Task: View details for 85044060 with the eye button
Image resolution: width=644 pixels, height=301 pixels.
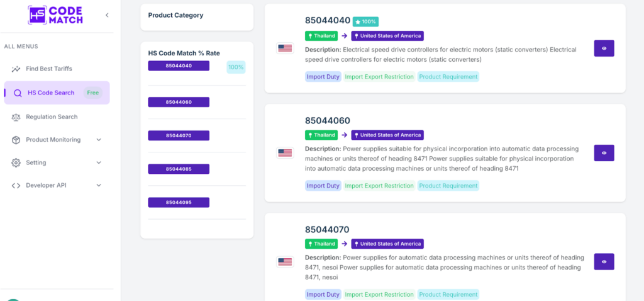Action: pyautogui.click(x=604, y=153)
